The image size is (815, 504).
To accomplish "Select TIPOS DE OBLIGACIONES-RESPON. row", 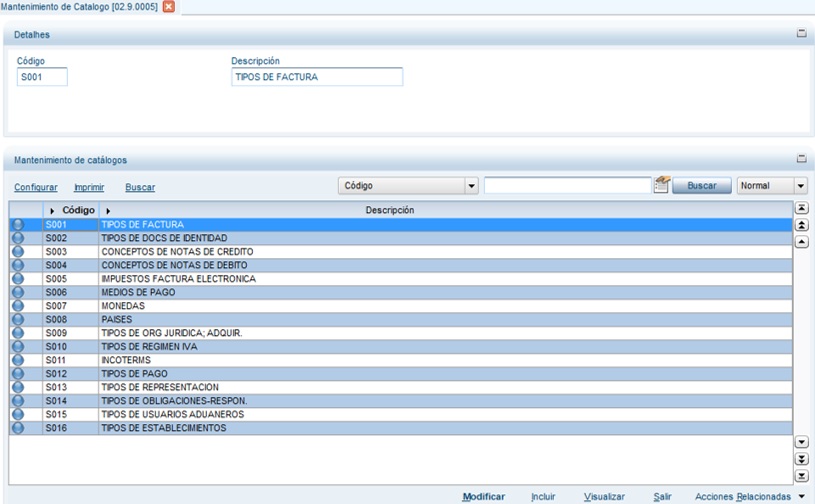I will coord(401,401).
